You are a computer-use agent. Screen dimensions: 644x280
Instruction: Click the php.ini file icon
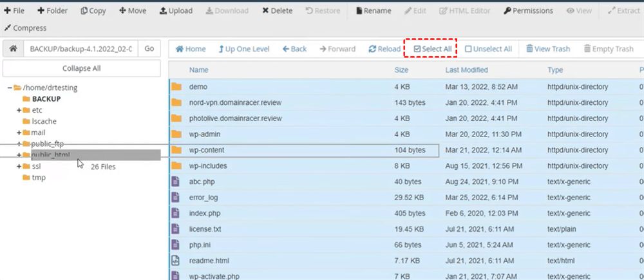click(x=175, y=245)
